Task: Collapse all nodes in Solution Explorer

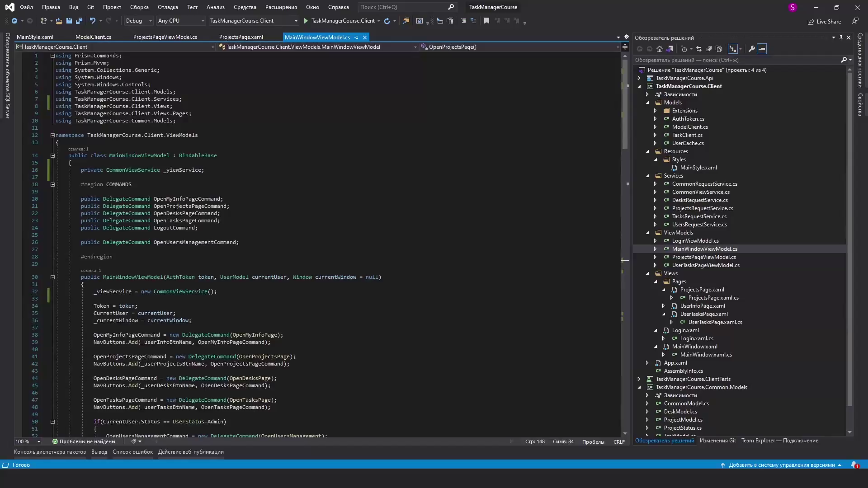Action: point(709,49)
